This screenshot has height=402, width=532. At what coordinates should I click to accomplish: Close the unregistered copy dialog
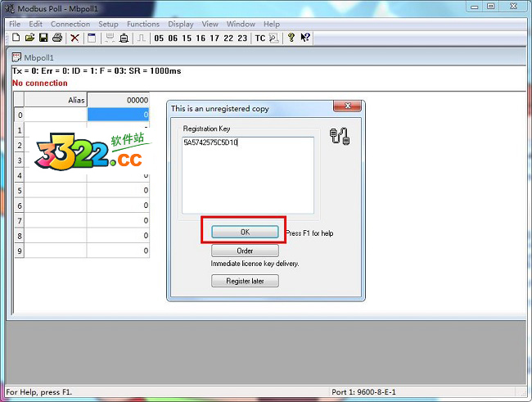[347, 106]
